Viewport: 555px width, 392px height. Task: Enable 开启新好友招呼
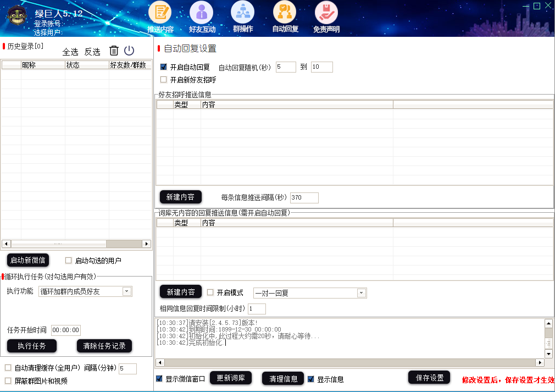[162, 79]
